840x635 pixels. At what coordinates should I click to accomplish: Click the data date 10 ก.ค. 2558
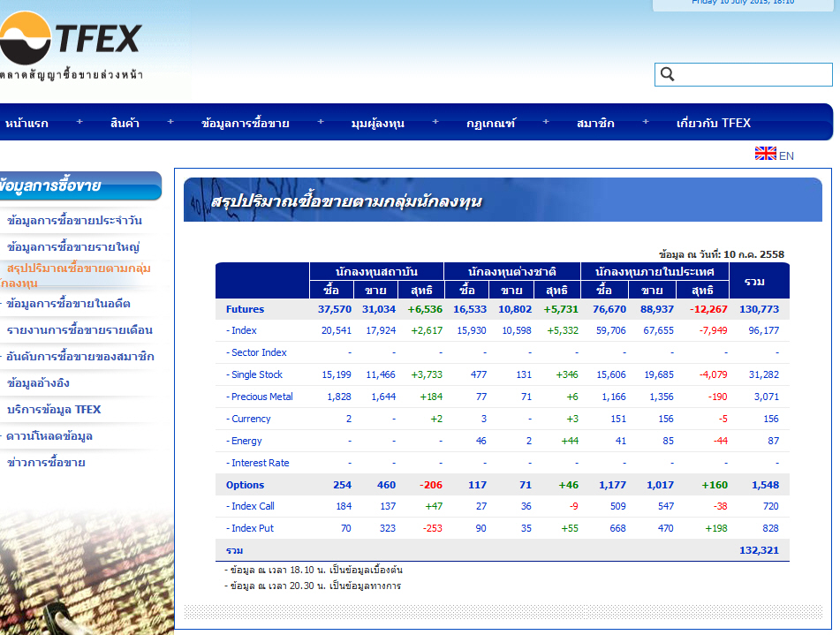tap(753, 254)
